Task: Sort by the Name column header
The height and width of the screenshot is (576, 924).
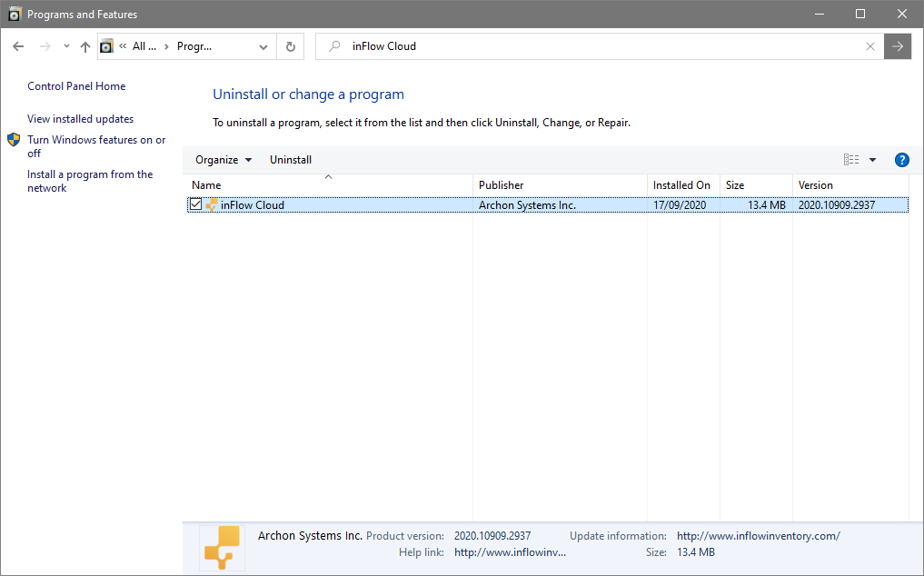Action: 330,185
